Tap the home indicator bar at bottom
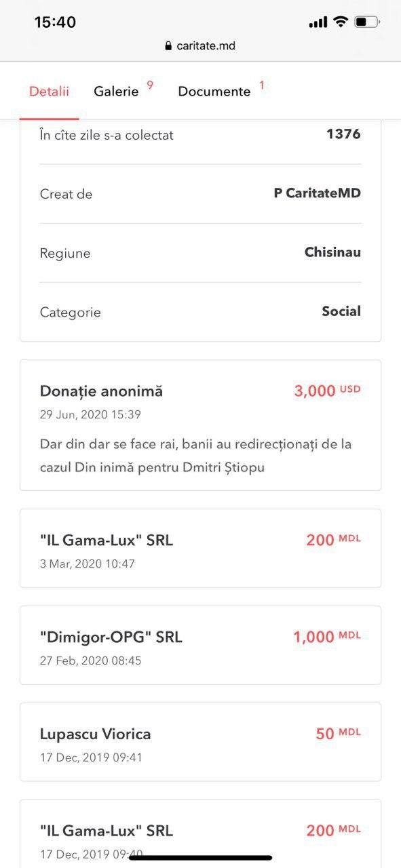Screen dimensions: 401x868 click(201, 858)
